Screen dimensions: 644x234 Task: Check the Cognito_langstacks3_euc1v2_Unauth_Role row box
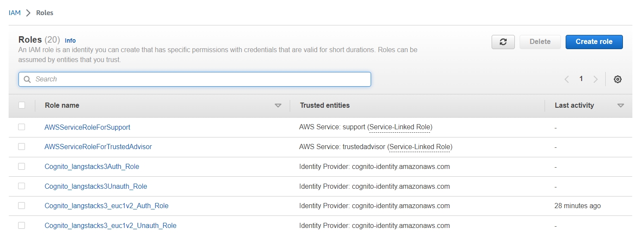click(22, 225)
